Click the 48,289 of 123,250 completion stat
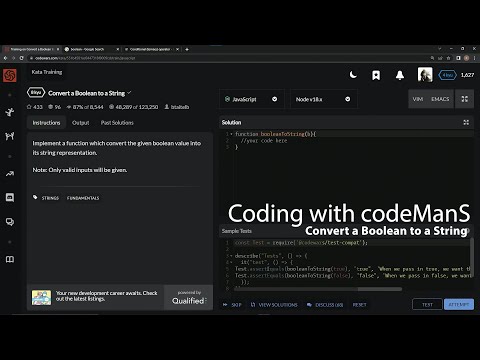The height and width of the screenshot is (360, 480). coord(134,107)
